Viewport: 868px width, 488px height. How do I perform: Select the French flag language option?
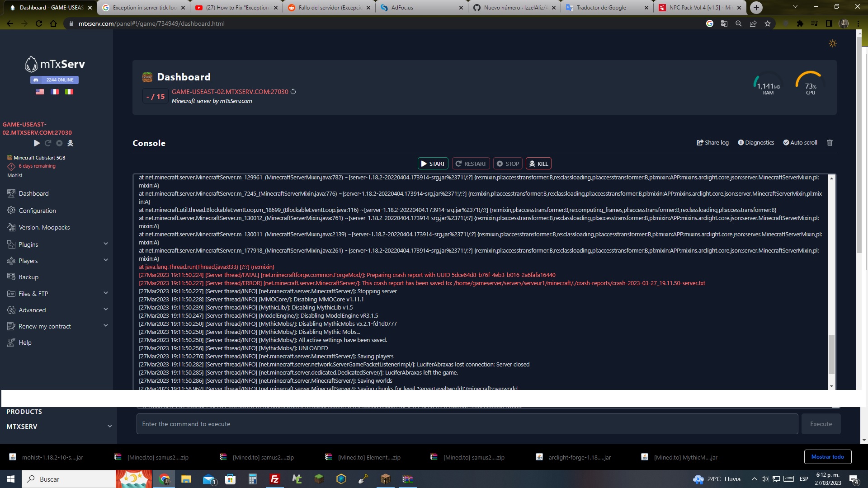point(54,92)
